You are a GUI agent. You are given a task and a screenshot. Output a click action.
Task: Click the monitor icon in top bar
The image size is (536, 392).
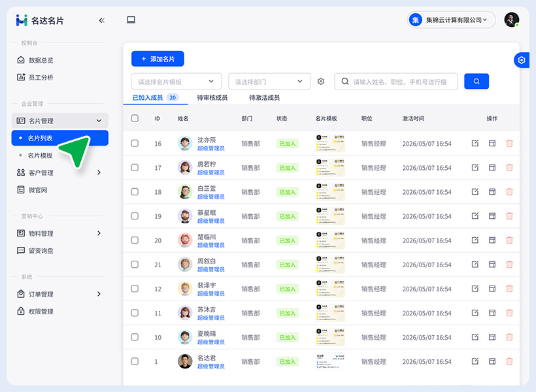click(131, 20)
